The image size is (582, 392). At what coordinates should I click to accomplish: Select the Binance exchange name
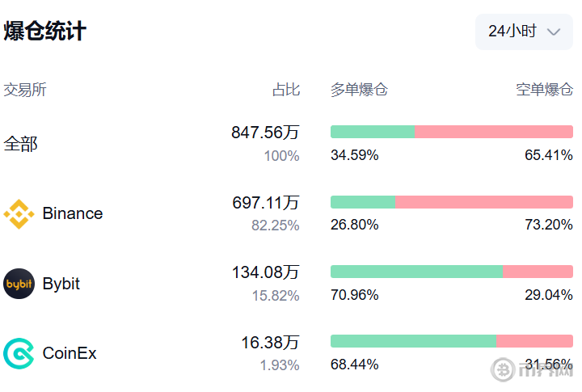click(x=73, y=213)
